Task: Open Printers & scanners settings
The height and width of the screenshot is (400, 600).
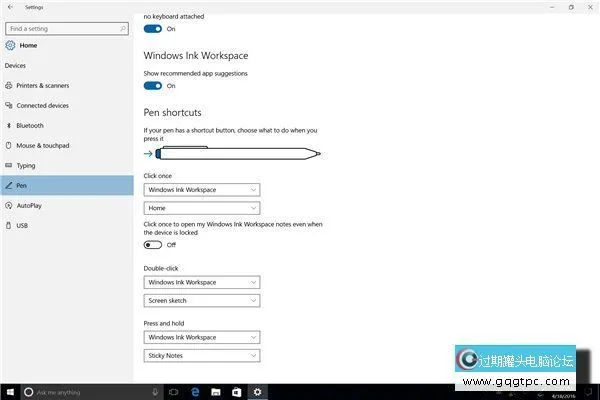Action: point(42,86)
